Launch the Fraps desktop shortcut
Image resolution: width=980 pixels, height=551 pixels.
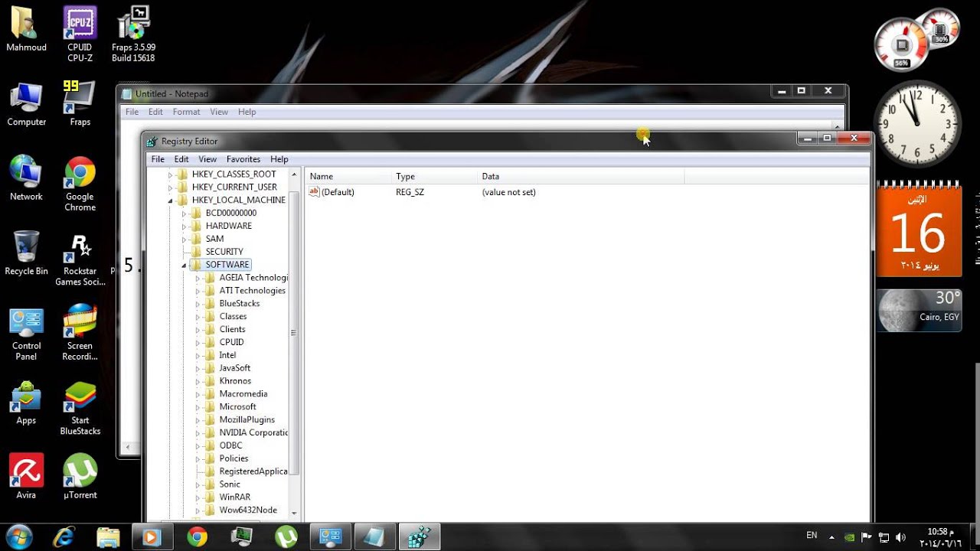(x=80, y=104)
